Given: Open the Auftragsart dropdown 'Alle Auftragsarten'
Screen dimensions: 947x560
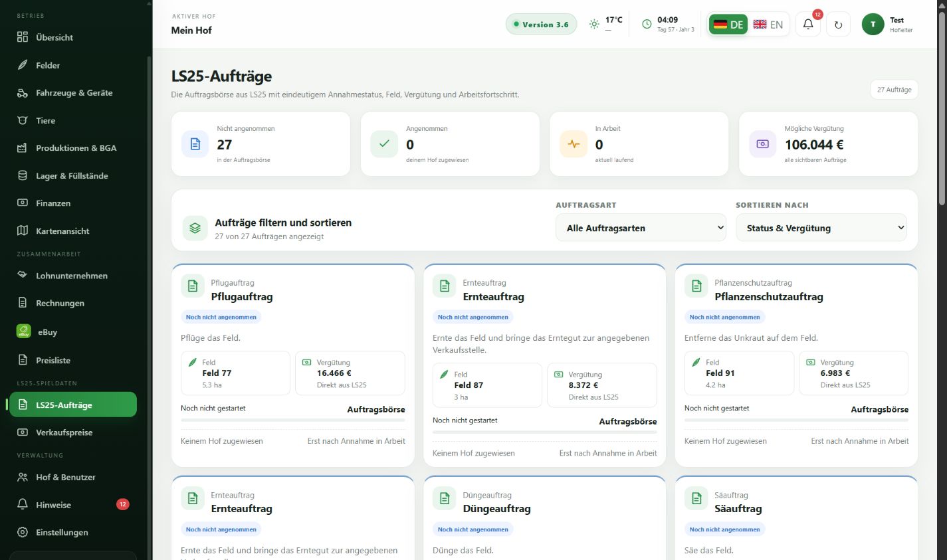Looking at the screenshot, I should pos(641,228).
